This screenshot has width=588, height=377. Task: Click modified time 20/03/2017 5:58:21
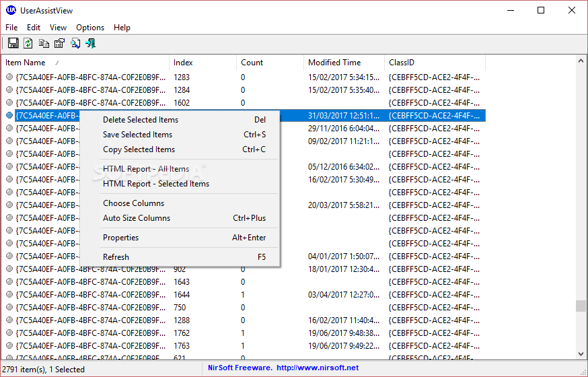[x=344, y=205]
